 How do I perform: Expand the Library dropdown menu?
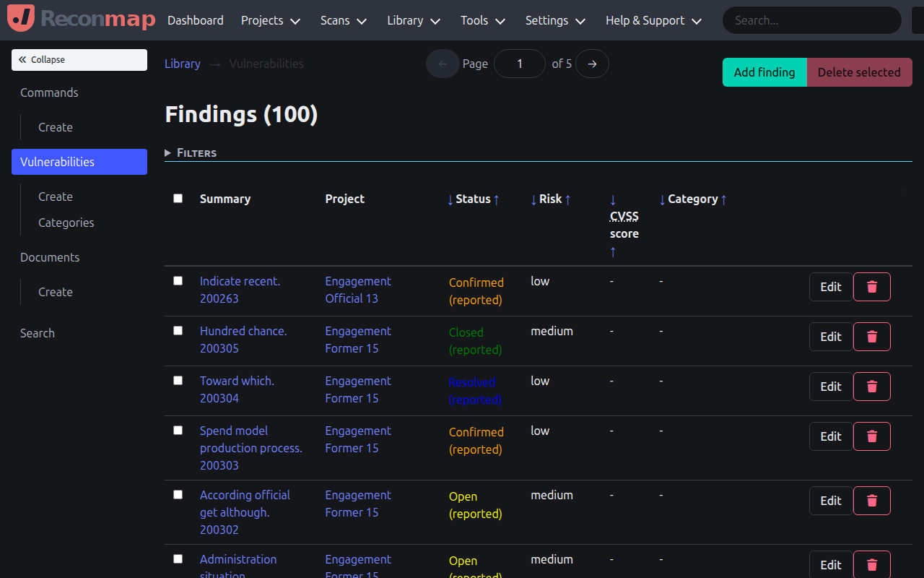(x=414, y=20)
